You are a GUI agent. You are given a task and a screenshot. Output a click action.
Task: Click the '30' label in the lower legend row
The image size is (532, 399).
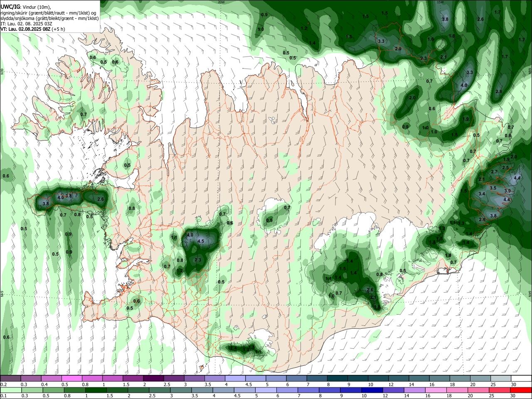(513, 396)
